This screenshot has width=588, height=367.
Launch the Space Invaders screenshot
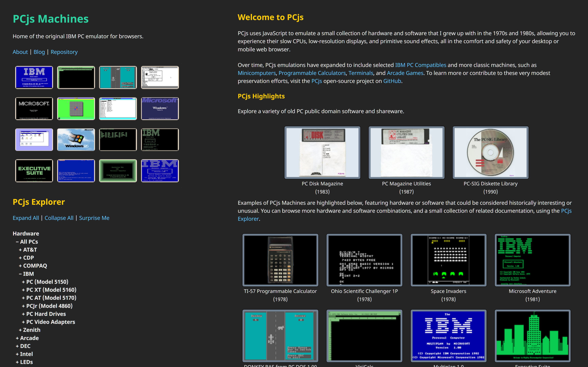click(448, 260)
